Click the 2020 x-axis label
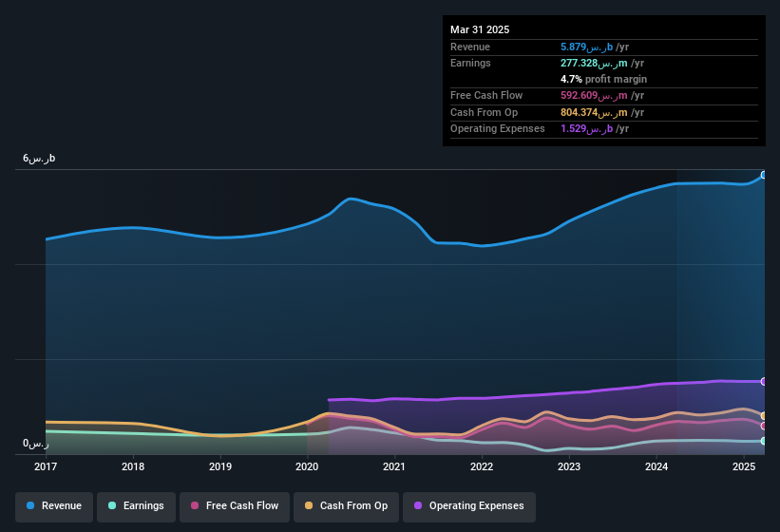 point(307,466)
